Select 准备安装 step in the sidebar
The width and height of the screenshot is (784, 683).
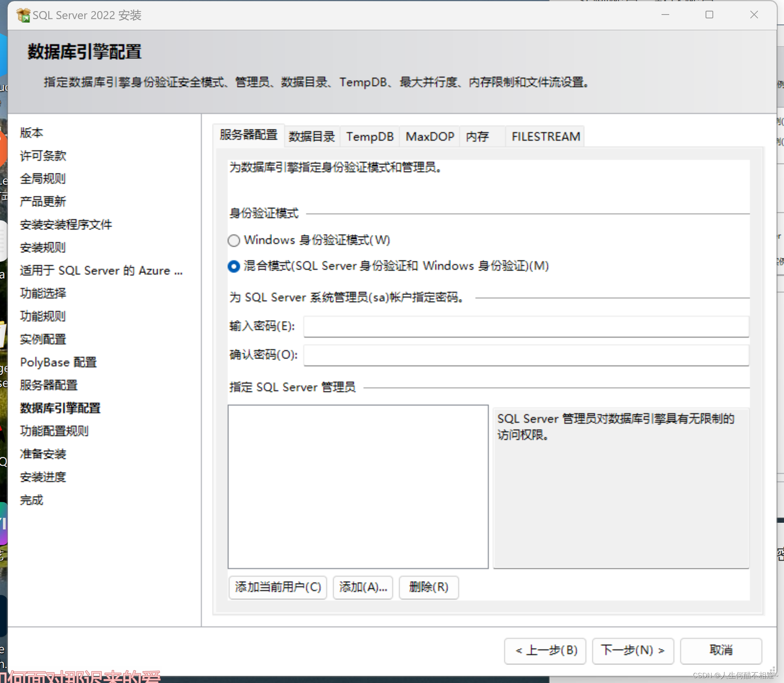(43, 454)
